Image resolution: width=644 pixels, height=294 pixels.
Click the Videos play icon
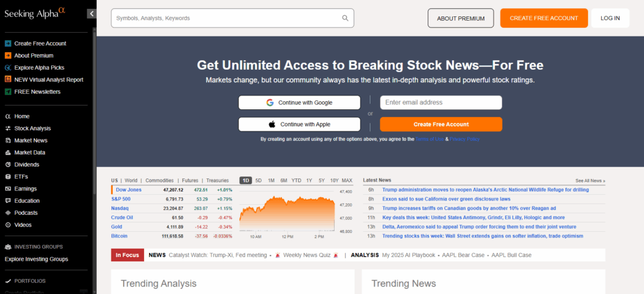pos(8,225)
